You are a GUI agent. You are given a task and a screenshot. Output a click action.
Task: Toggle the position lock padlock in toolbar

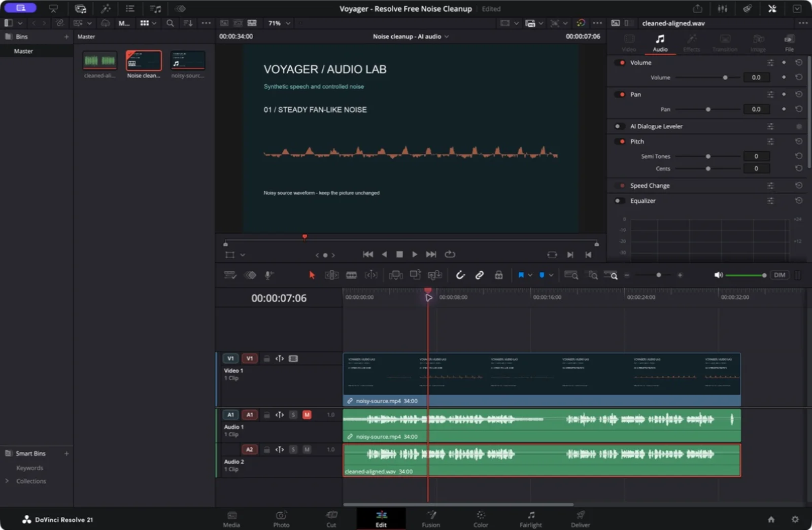pos(499,275)
